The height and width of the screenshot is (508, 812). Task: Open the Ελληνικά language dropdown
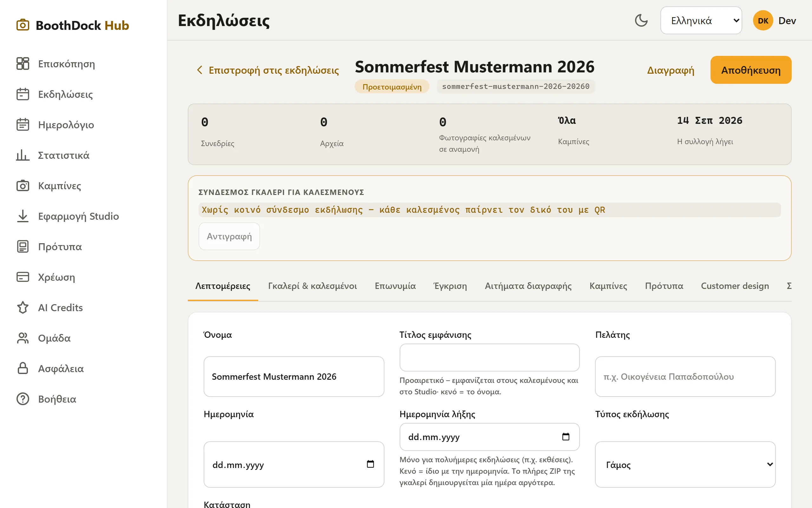[701, 21]
